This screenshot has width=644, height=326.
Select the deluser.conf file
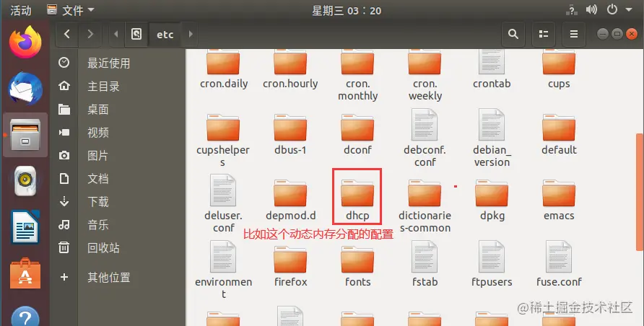coord(223,204)
